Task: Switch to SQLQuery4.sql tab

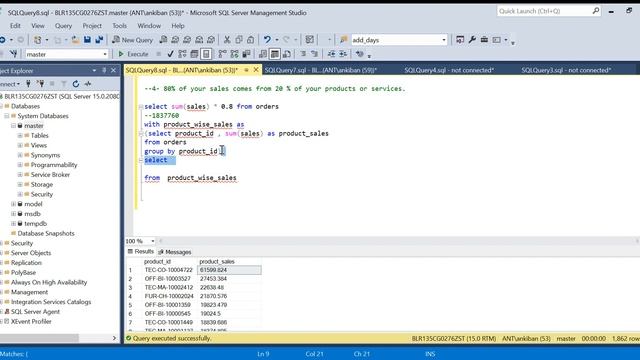Action: click(x=449, y=70)
